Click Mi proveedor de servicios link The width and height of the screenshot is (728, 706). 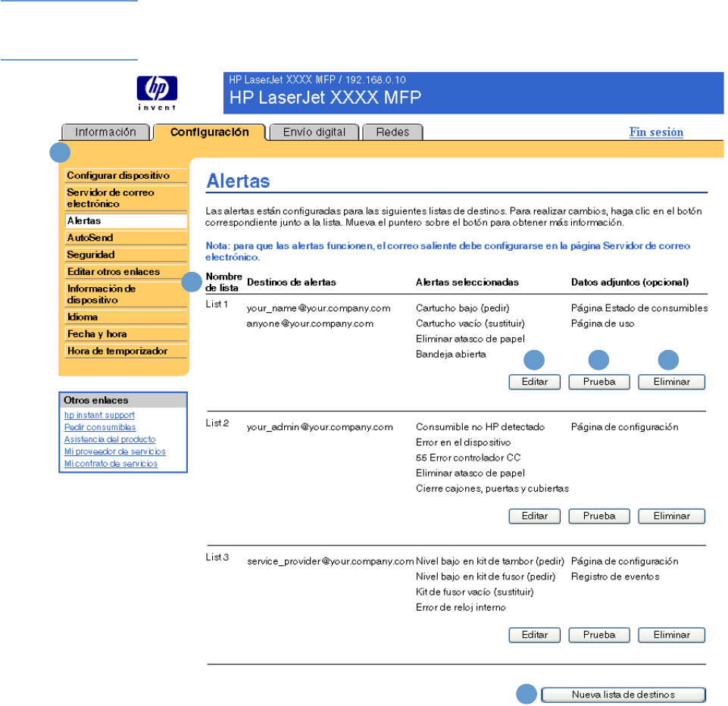[114, 451]
